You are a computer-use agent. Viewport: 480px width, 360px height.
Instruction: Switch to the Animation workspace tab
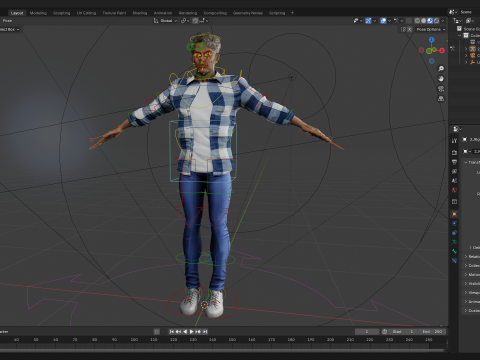click(163, 13)
